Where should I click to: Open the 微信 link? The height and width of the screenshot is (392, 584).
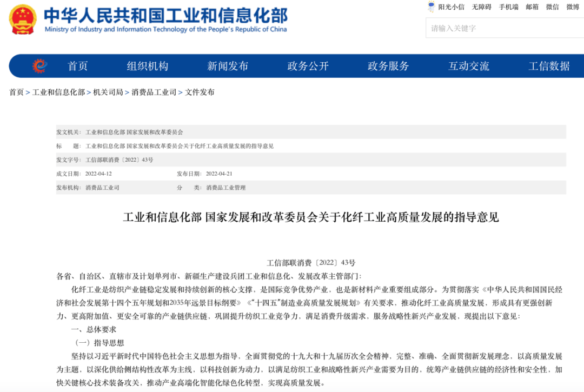(552, 7)
